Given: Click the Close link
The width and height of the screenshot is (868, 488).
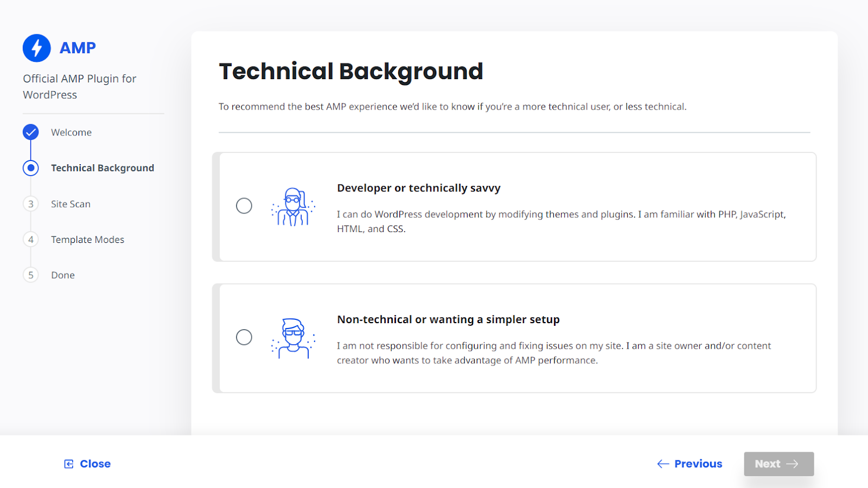Looking at the screenshot, I should pos(87,464).
